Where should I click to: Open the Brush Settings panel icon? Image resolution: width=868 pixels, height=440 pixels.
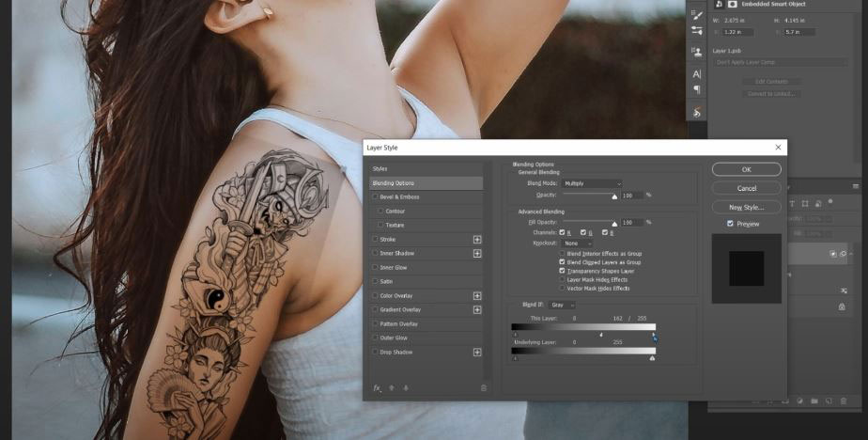tap(696, 15)
